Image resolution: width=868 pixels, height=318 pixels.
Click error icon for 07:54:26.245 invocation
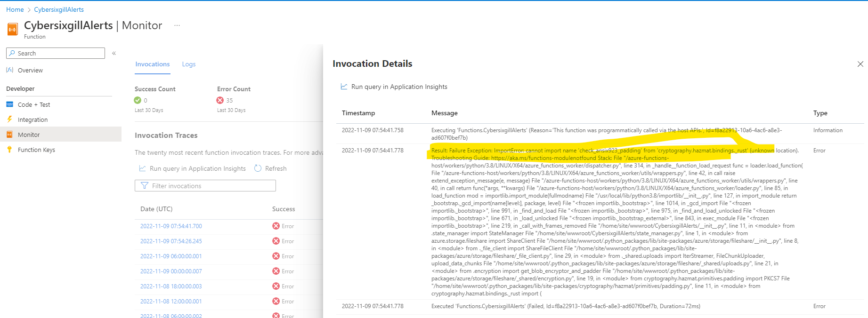pyautogui.click(x=276, y=241)
